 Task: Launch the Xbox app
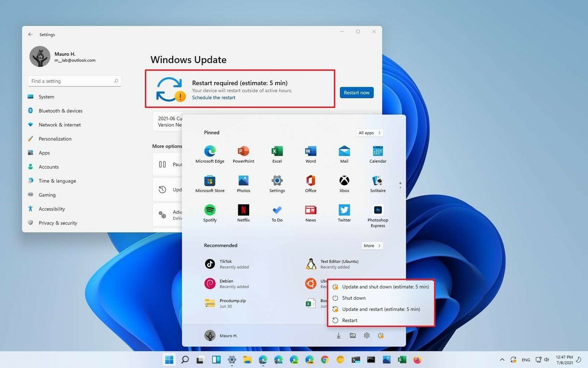[344, 183]
